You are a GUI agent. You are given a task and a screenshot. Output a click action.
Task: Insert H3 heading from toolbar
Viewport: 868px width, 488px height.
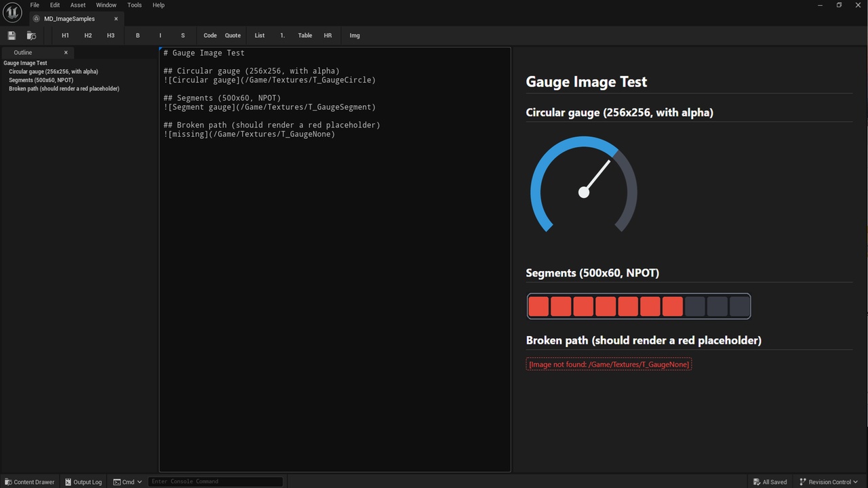click(x=111, y=35)
